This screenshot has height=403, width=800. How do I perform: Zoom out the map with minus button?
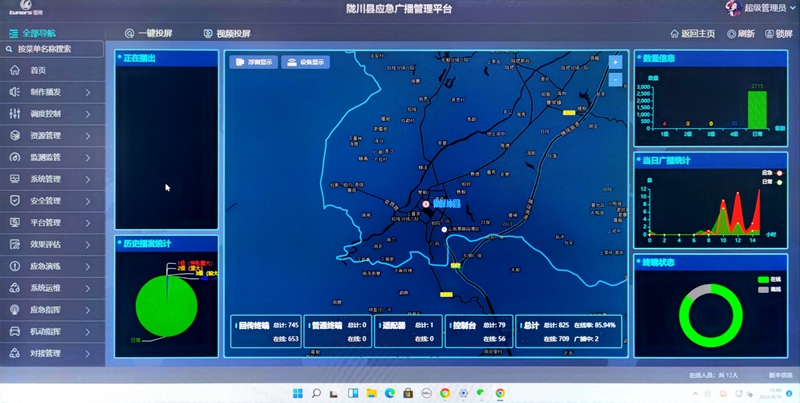pos(615,79)
